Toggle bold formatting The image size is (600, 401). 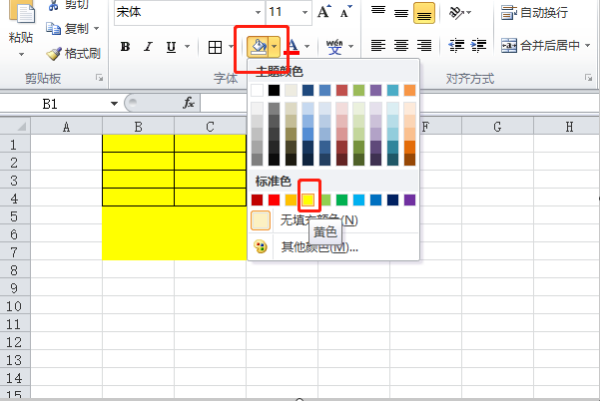pyautogui.click(x=125, y=47)
